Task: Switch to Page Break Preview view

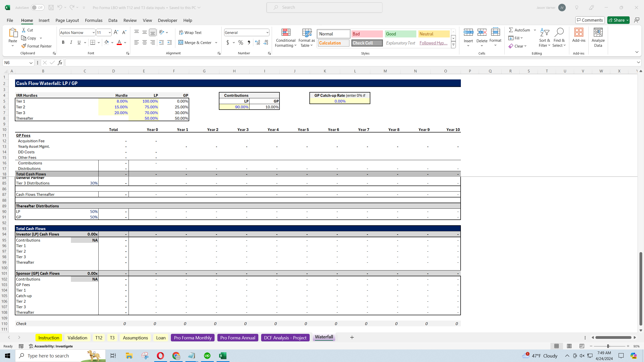Action: 582,346
